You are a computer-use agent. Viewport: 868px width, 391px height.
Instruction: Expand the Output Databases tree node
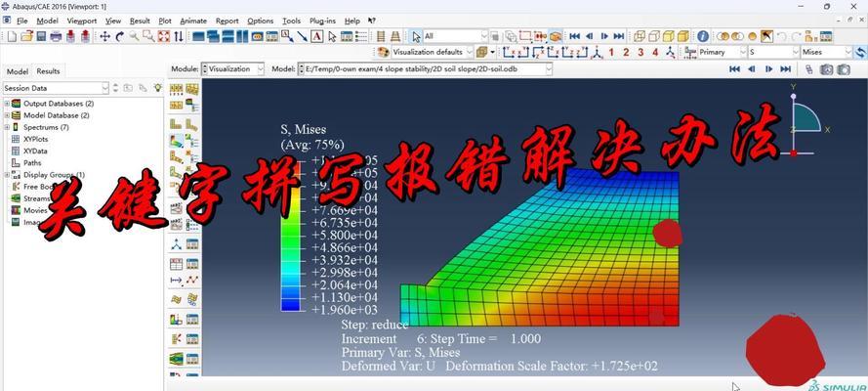7,104
